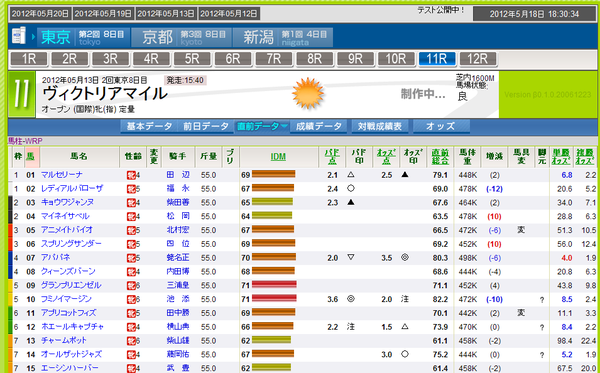The width and height of the screenshot is (600, 373).
Task: Click the 発走:15:40 start time label
Action: pos(186,80)
